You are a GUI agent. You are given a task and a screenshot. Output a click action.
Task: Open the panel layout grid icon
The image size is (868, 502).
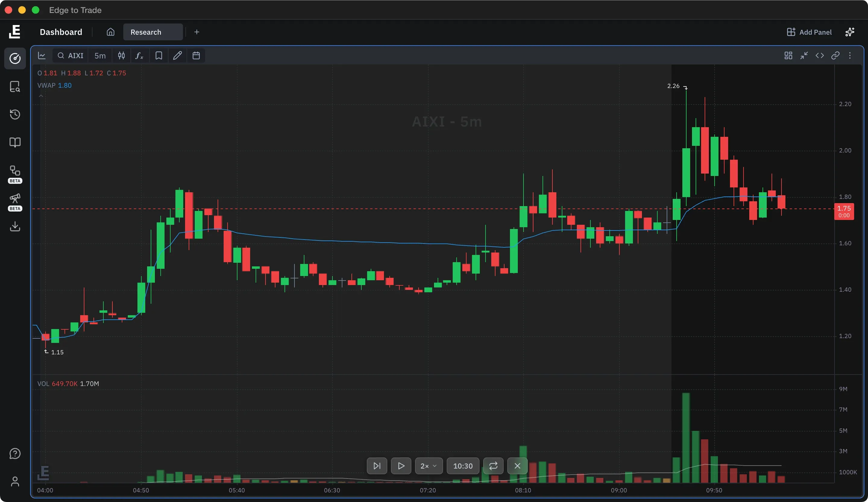pyautogui.click(x=788, y=55)
